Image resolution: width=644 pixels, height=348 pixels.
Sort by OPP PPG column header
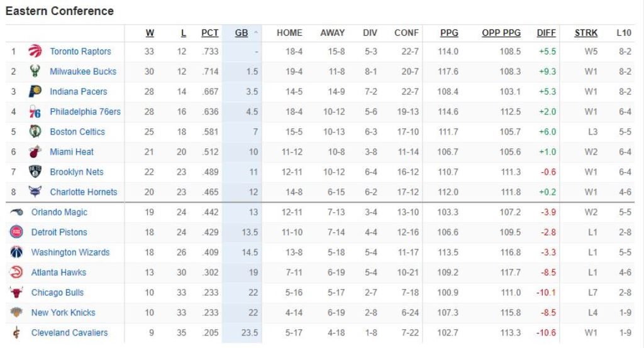tap(501, 33)
